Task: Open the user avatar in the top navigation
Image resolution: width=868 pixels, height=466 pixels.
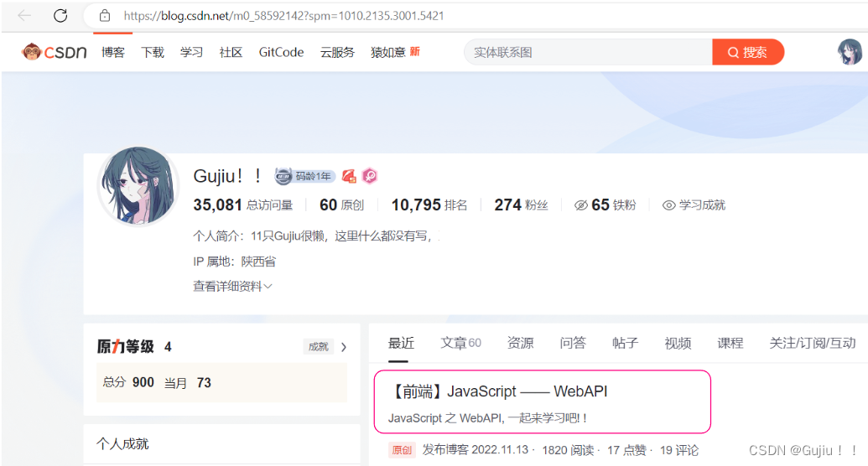Action: (850, 52)
